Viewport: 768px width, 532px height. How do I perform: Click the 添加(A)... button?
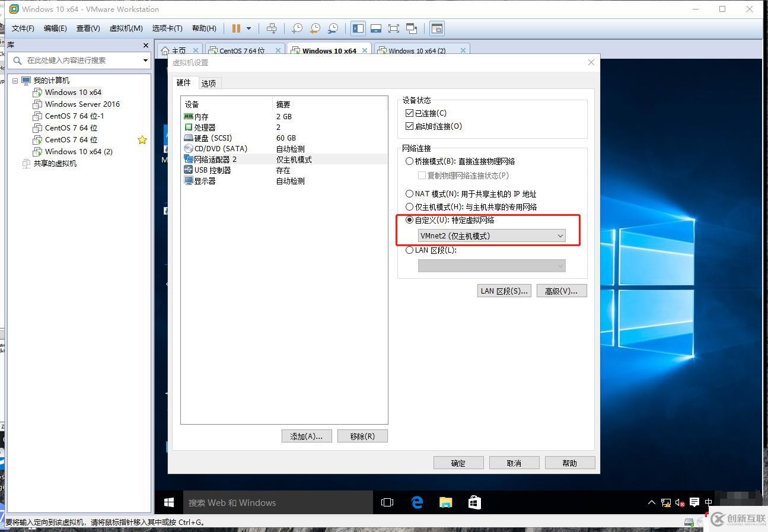307,436
